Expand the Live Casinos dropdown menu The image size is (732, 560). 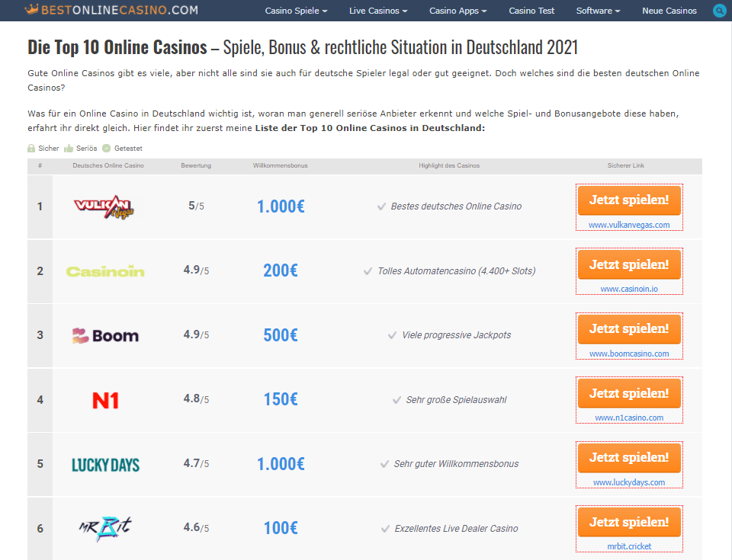(x=378, y=11)
